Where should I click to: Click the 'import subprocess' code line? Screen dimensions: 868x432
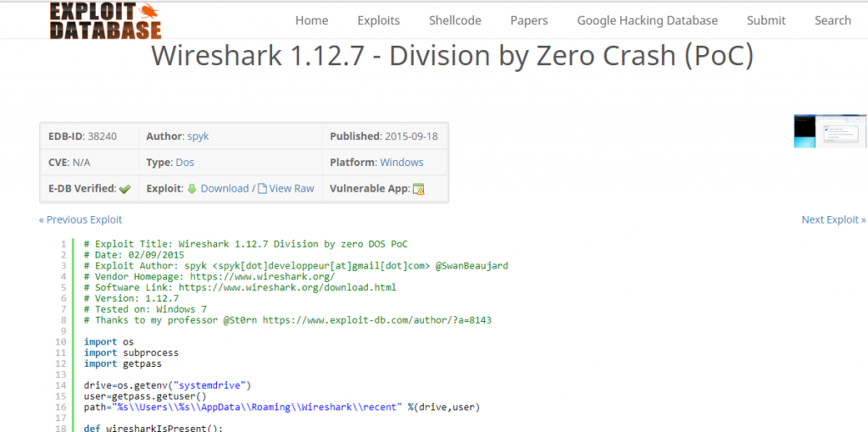[x=131, y=352]
